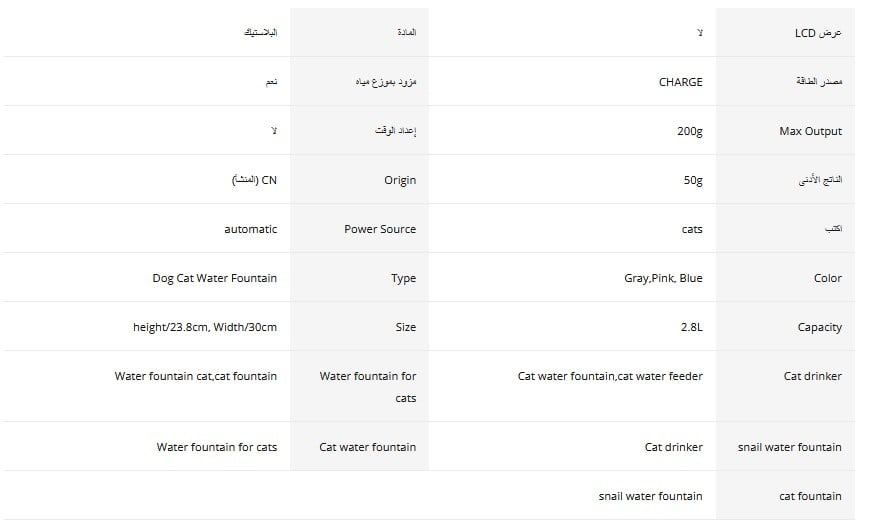Select the CHARGE power source value
Viewport: 883px width, 532px height.
click(680, 82)
